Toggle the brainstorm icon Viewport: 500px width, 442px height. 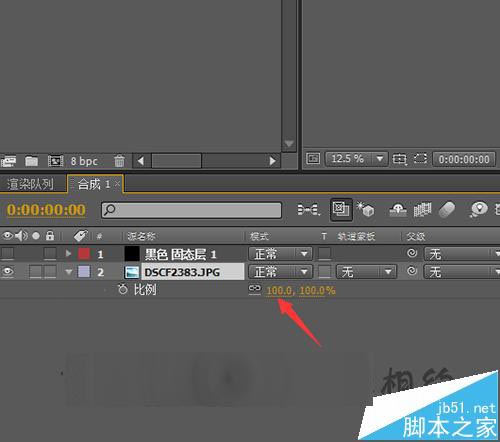(479, 210)
